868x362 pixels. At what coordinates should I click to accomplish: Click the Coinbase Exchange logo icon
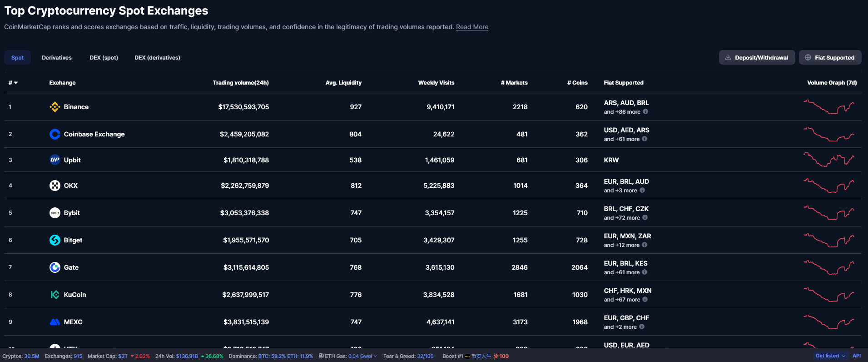[55, 134]
